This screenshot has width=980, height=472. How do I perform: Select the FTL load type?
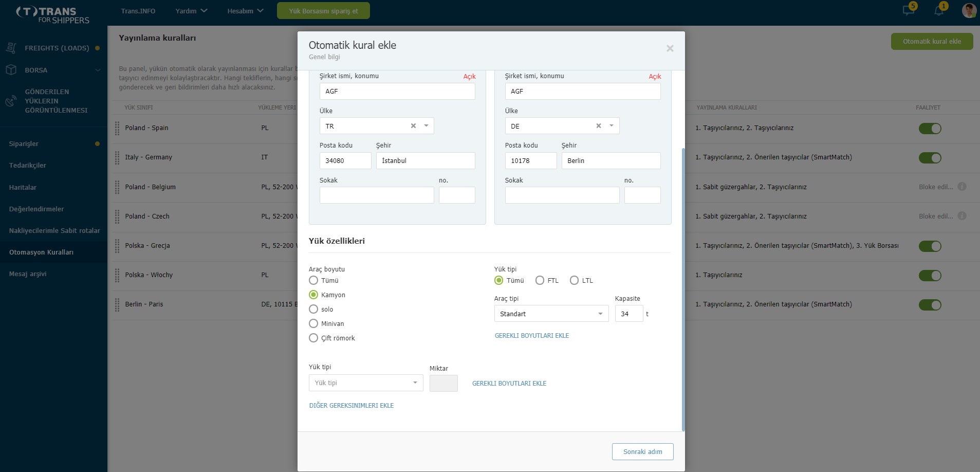540,280
